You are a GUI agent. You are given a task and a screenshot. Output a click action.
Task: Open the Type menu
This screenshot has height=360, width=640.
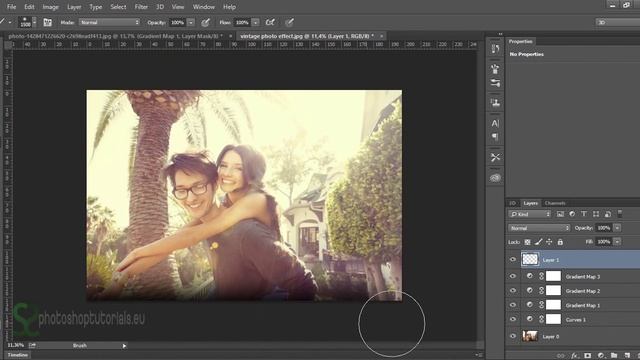[x=96, y=7]
